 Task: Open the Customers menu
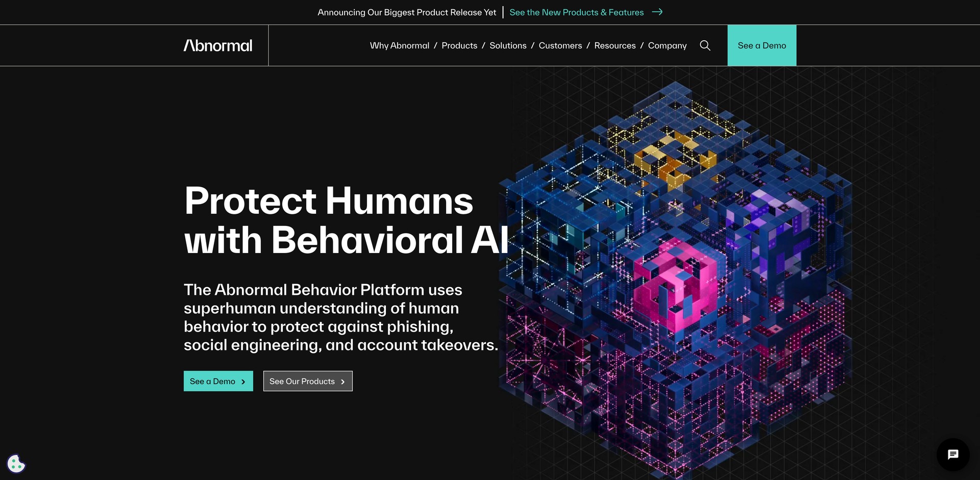point(560,45)
